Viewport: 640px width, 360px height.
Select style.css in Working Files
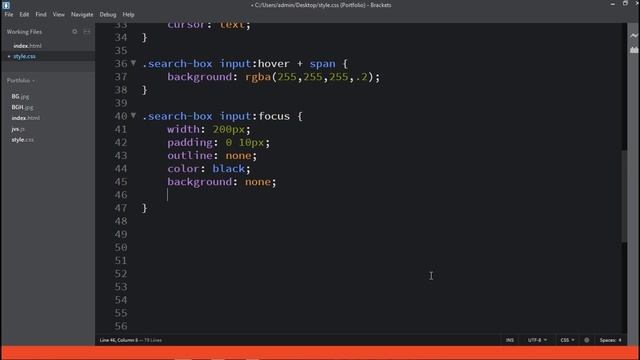coord(24,56)
